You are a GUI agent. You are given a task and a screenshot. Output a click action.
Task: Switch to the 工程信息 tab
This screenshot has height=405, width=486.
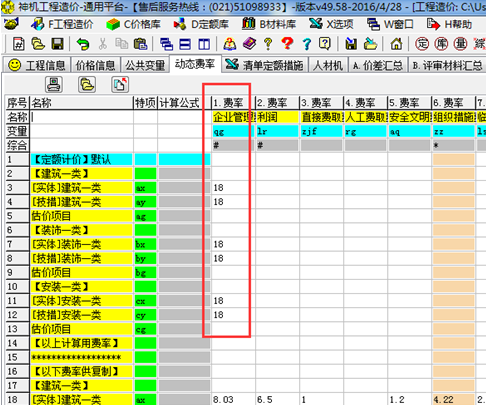pyautogui.click(x=37, y=65)
